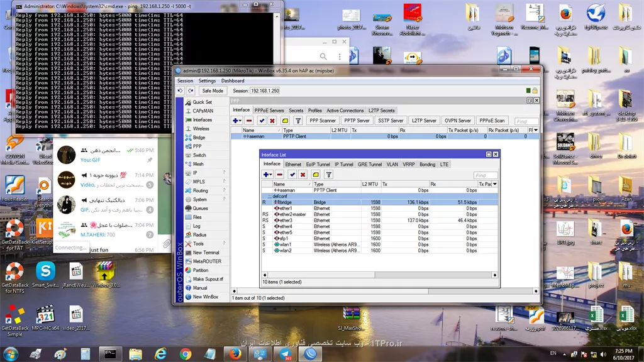Open the column dropdown in PPP window
644x362 pixels.
click(536, 130)
